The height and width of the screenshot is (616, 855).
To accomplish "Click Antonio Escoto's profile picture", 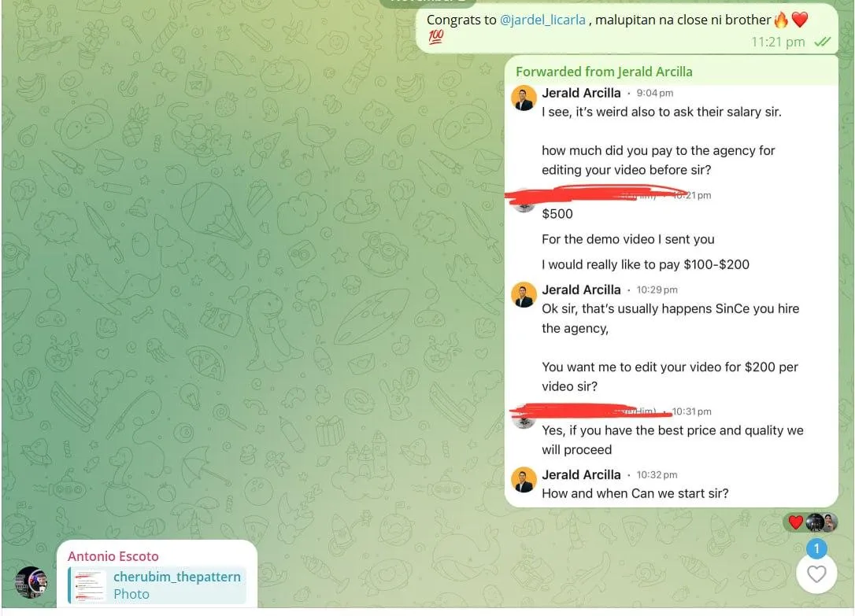I will pos(31,582).
